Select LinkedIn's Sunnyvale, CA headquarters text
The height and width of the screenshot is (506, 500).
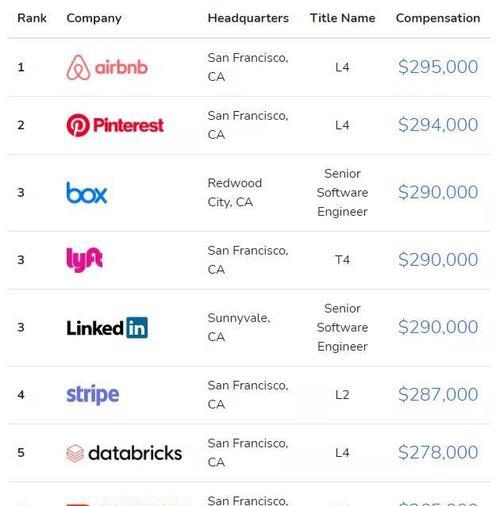(239, 327)
